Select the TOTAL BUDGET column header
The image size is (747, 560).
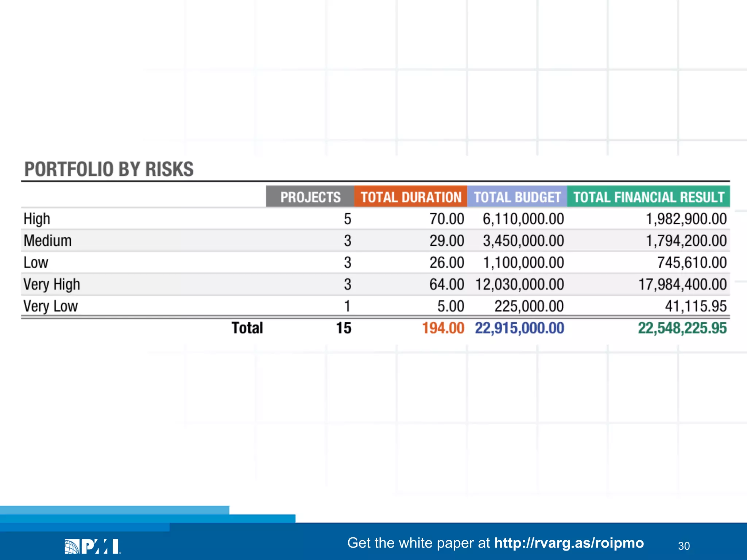(517, 197)
